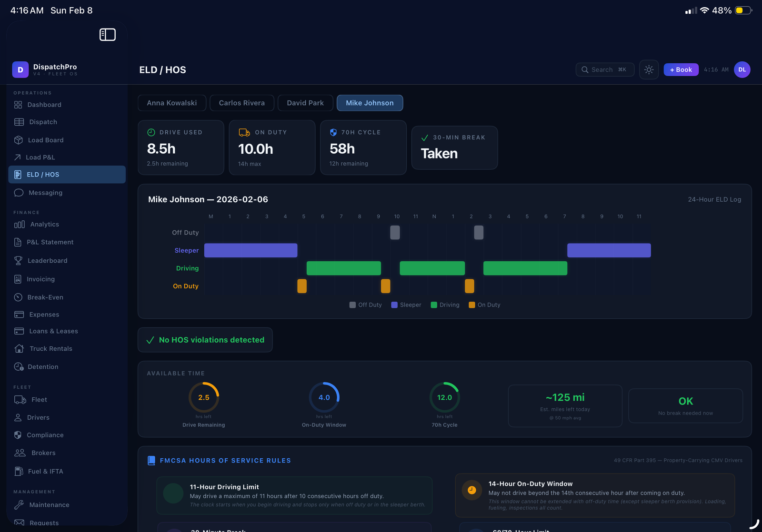This screenshot has width=762, height=532.
Task: Click the Fuel & IFTA pump icon
Action: coord(19,471)
